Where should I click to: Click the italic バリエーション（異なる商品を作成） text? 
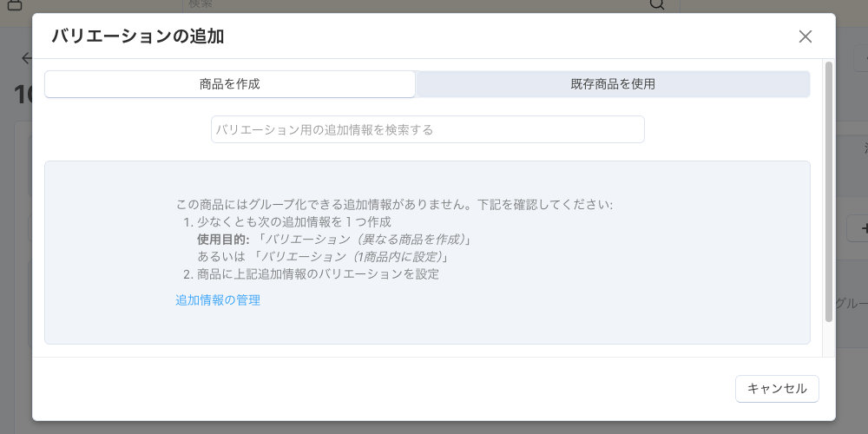(x=365, y=240)
